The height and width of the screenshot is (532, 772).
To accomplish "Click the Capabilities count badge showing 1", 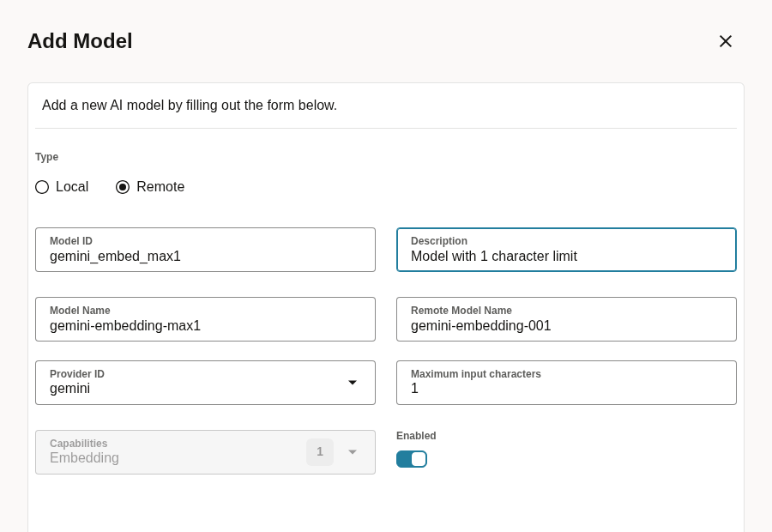I will point(320,451).
